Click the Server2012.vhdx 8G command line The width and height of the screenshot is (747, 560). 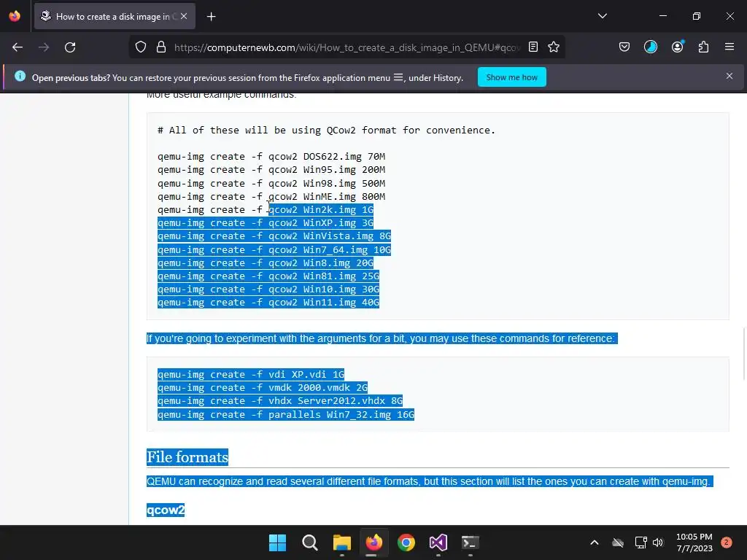coord(280,401)
